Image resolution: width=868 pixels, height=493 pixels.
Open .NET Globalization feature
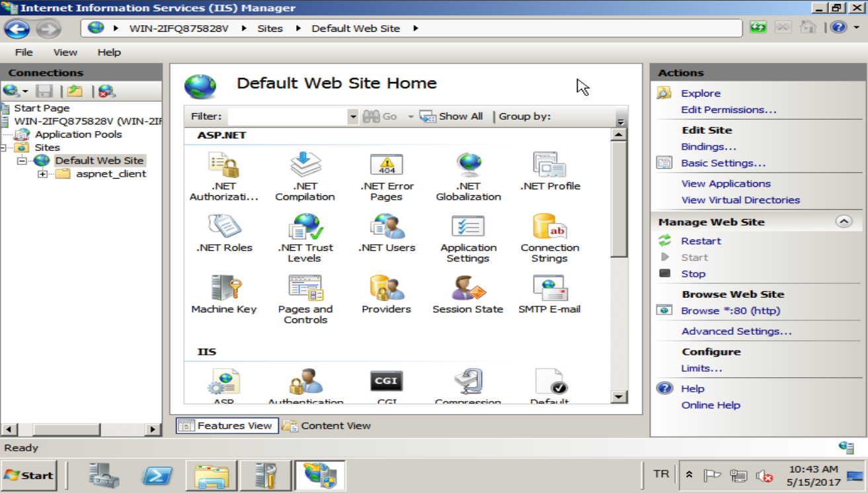(x=468, y=176)
